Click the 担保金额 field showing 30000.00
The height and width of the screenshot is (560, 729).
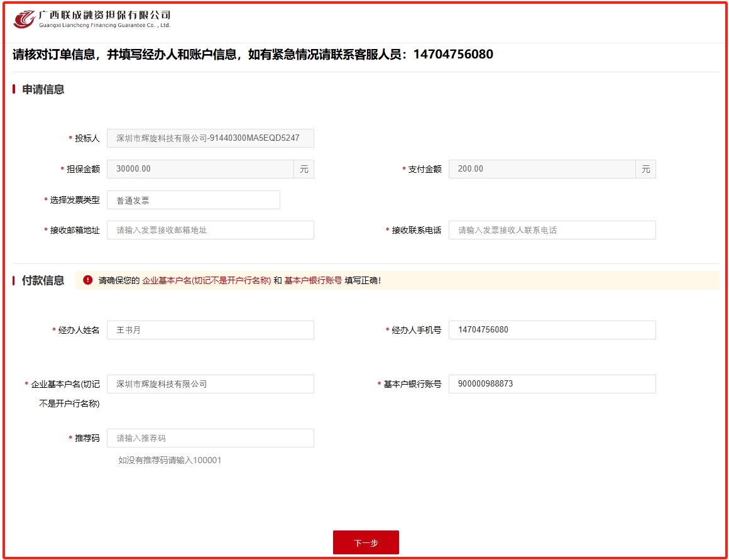200,169
